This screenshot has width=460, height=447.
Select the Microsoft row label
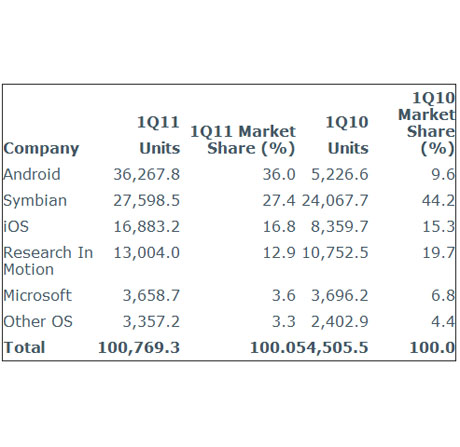[x=37, y=295]
